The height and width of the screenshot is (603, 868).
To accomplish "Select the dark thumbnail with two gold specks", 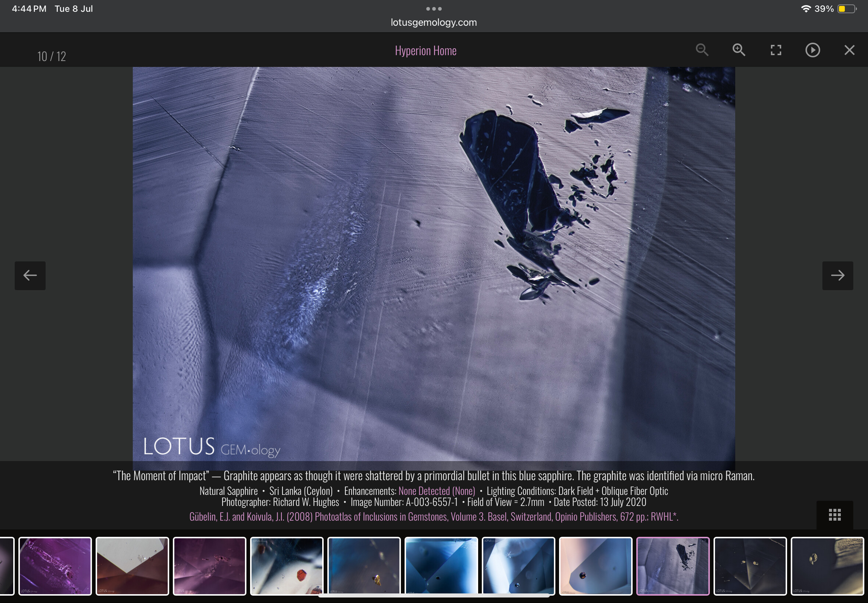I will point(750,566).
